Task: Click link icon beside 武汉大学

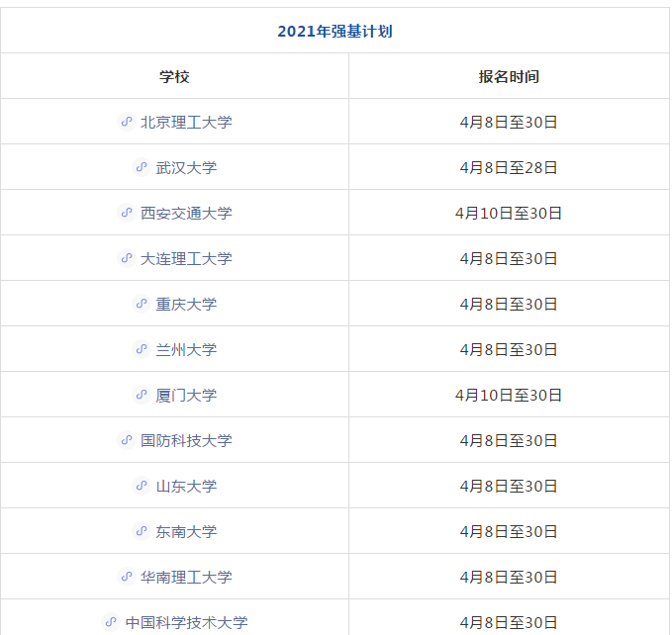Action: [142, 167]
